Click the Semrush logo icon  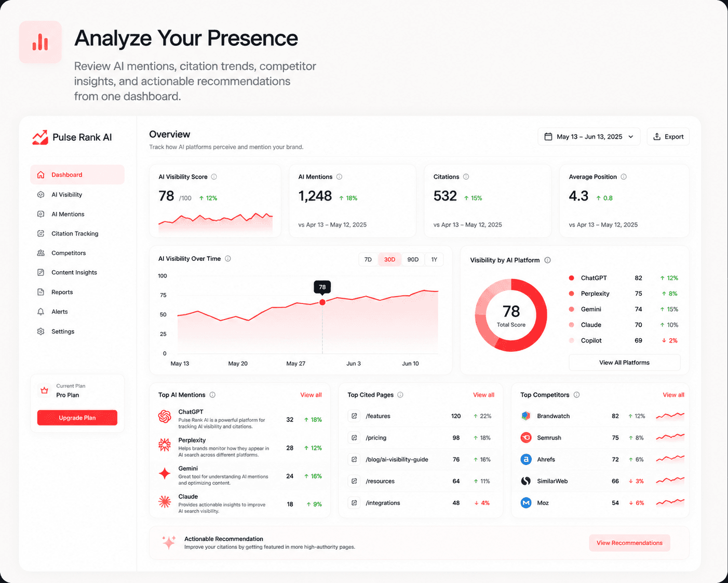[526, 438]
